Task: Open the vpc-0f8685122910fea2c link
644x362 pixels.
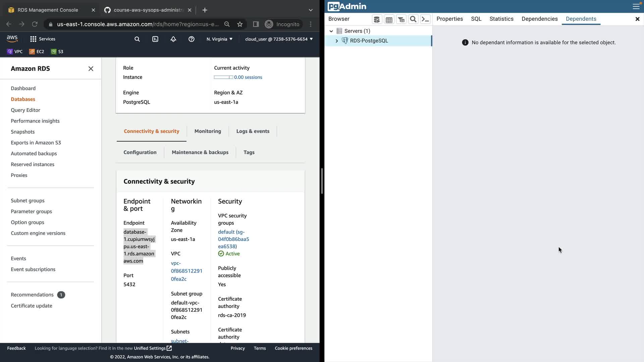Action: pos(186,271)
